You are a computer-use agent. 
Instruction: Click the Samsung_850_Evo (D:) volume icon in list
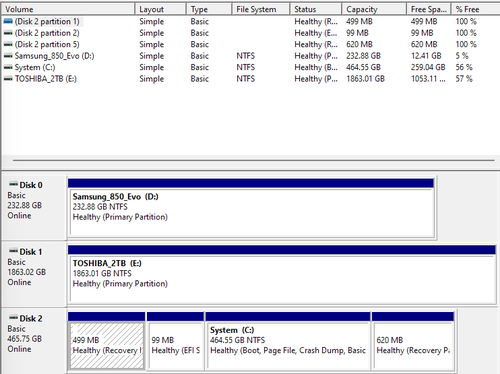click(8, 56)
